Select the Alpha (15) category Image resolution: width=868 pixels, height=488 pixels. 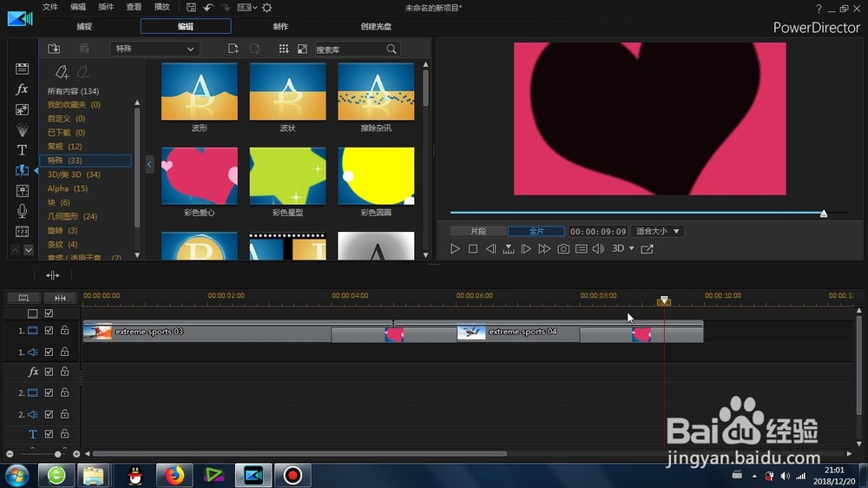click(68, 188)
